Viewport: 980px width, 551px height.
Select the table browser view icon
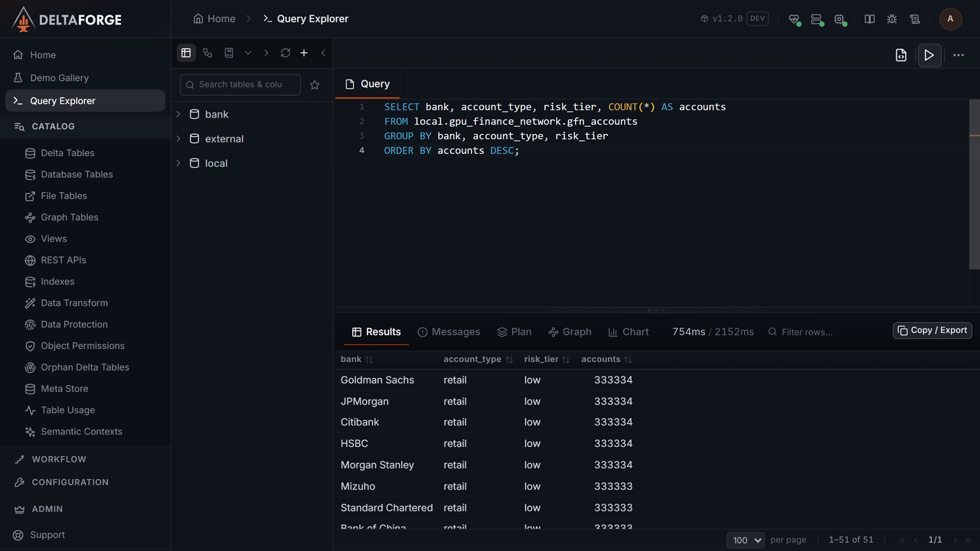186,53
